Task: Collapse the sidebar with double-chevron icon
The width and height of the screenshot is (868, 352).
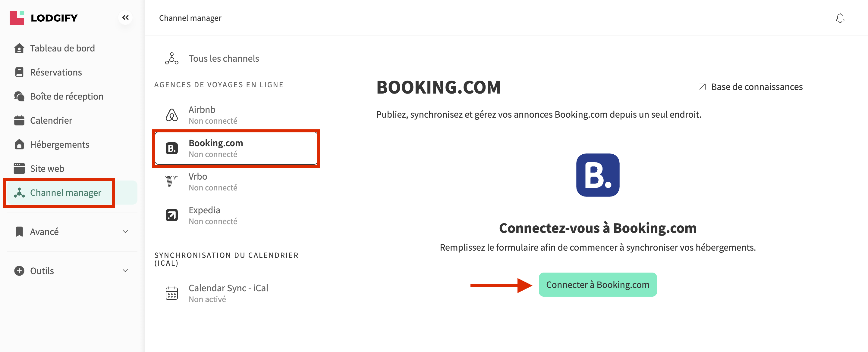Action: [125, 17]
